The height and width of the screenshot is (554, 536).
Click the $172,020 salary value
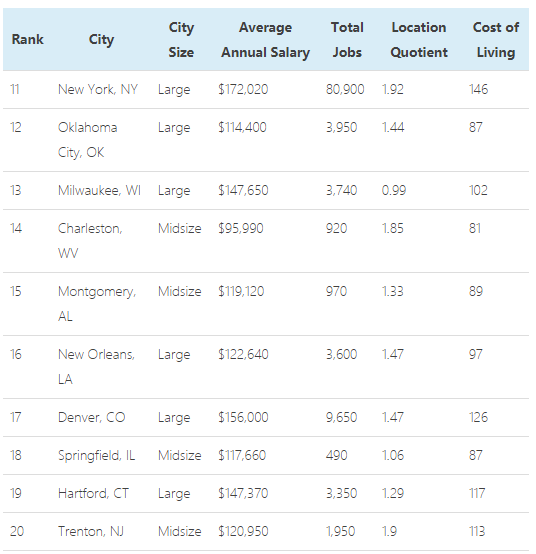[243, 89]
